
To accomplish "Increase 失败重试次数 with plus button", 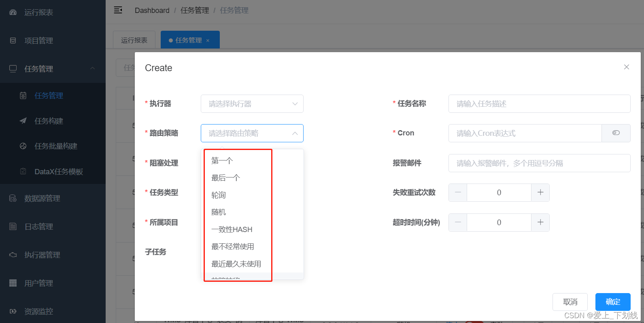I will [x=540, y=192].
